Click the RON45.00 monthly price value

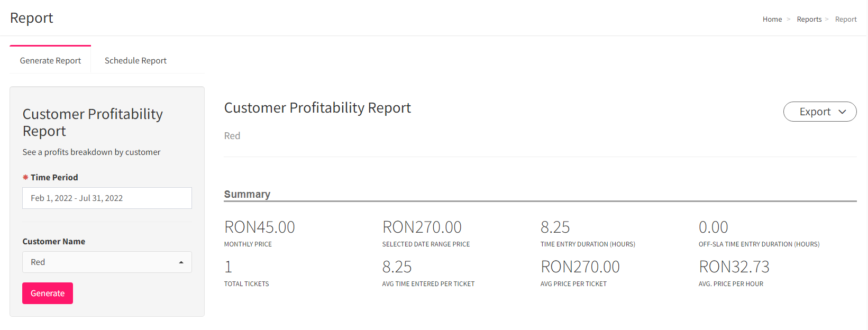(x=260, y=227)
